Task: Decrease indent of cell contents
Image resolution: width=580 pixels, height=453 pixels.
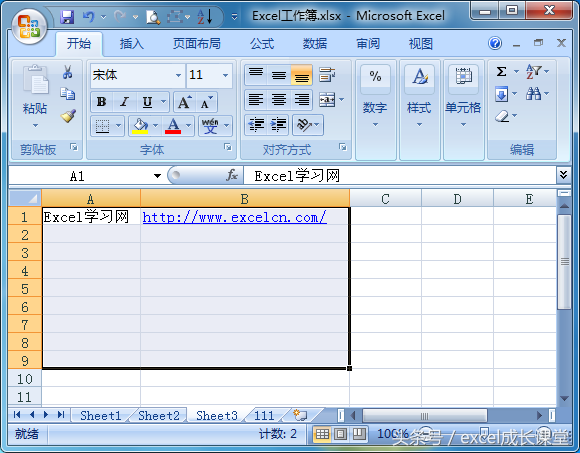Action: 256,125
